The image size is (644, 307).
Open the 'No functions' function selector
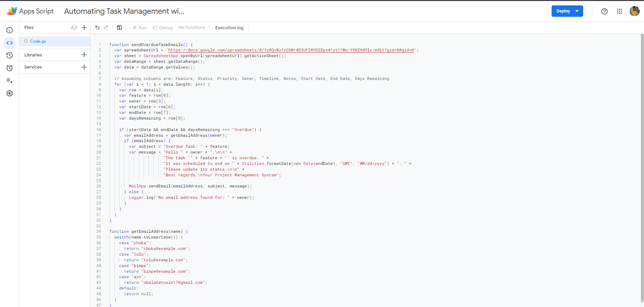[192, 27]
